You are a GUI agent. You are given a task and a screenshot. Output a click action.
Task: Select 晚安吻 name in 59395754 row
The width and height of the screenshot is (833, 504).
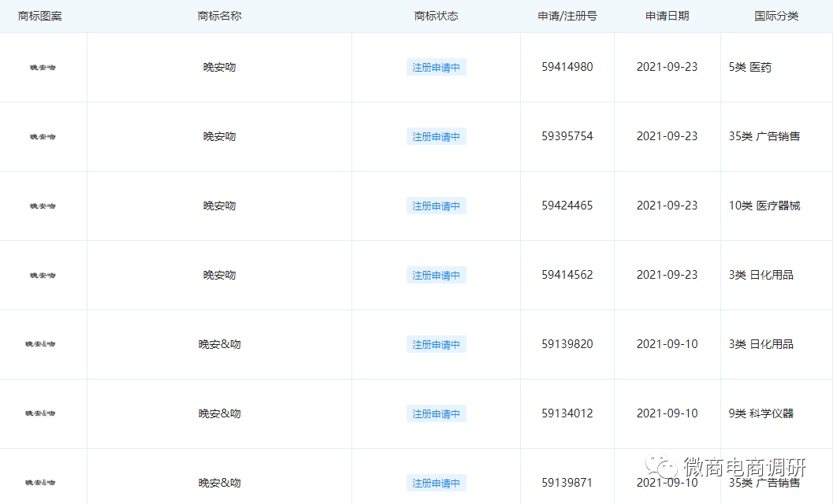click(219, 136)
